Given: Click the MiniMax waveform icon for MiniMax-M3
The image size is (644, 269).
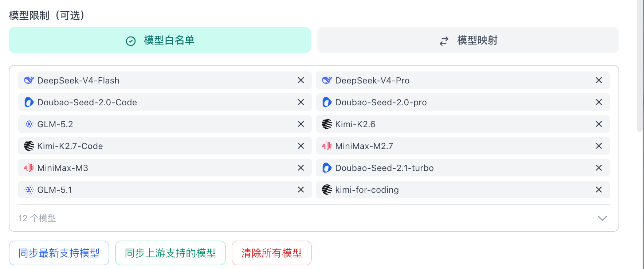Looking at the screenshot, I should [29, 168].
